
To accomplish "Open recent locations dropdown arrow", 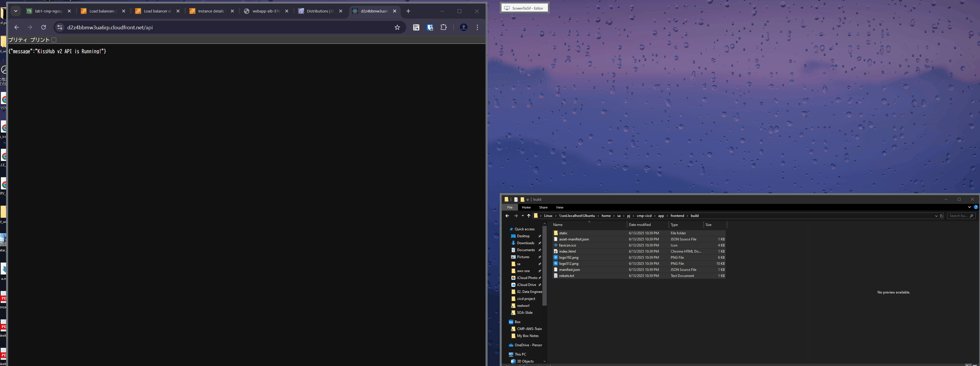I will (523, 216).
